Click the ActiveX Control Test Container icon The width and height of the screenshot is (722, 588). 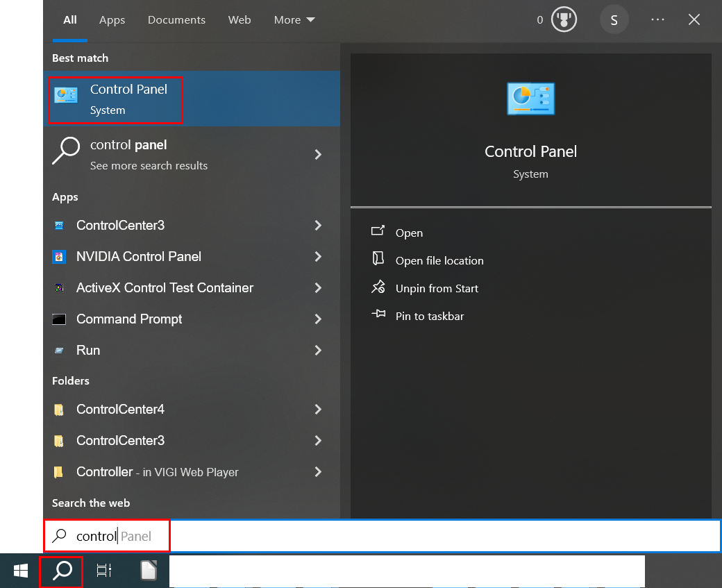click(x=59, y=288)
